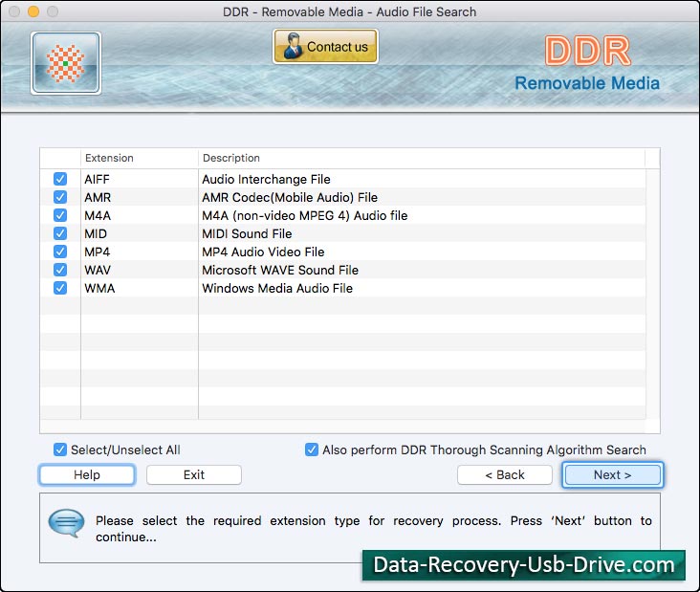Disable DDR Thorough Scanning Algorithm Search

click(312, 449)
